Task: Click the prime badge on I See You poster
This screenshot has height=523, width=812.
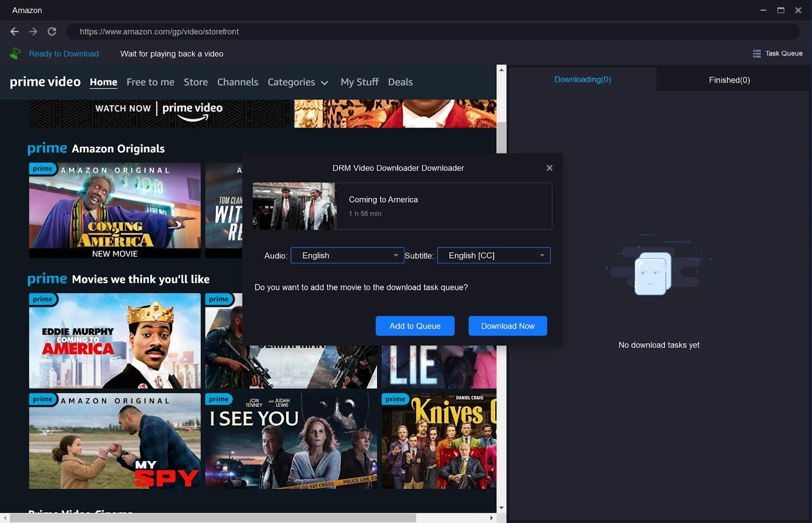Action: (219, 399)
